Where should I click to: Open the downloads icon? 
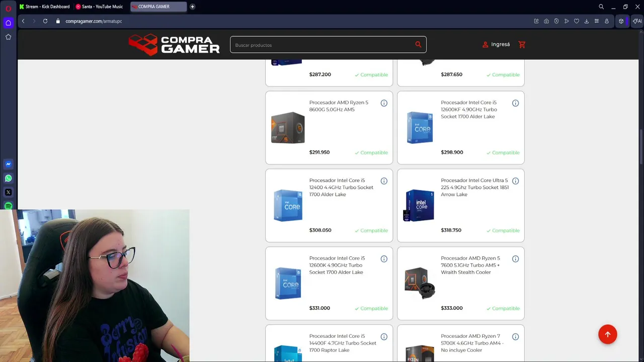click(x=587, y=21)
